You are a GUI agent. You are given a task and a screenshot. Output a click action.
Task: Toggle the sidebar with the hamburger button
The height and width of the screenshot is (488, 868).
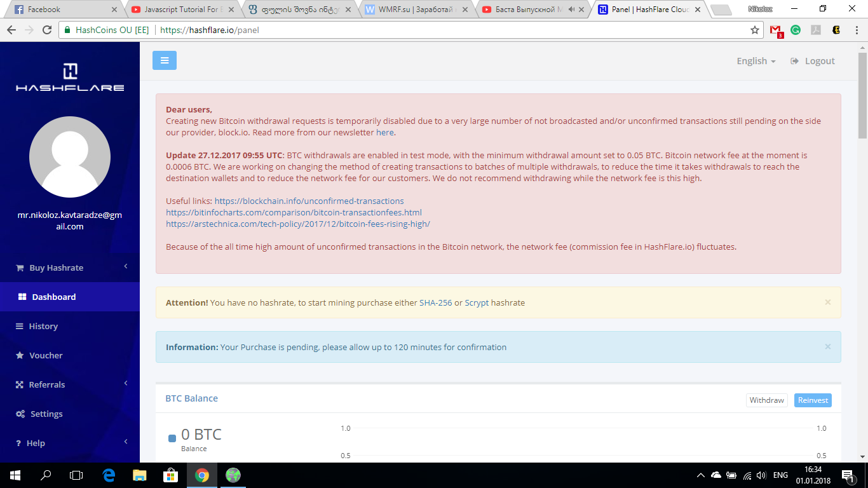tap(165, 60)
